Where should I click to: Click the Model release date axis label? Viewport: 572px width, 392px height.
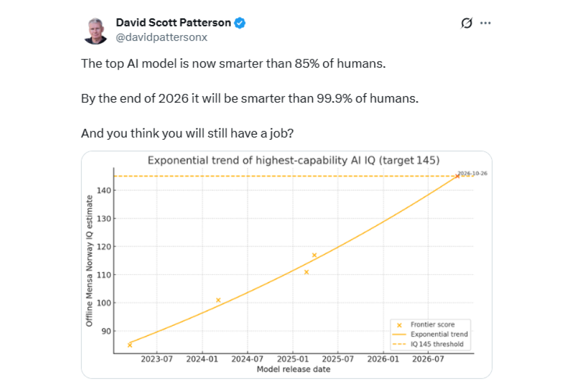point(293,369)
